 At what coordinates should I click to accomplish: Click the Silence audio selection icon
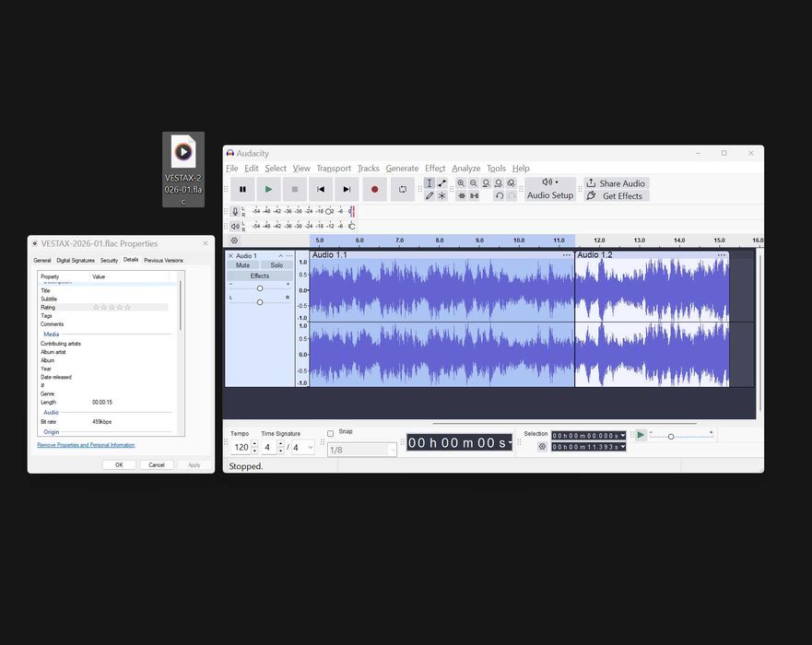474,195
